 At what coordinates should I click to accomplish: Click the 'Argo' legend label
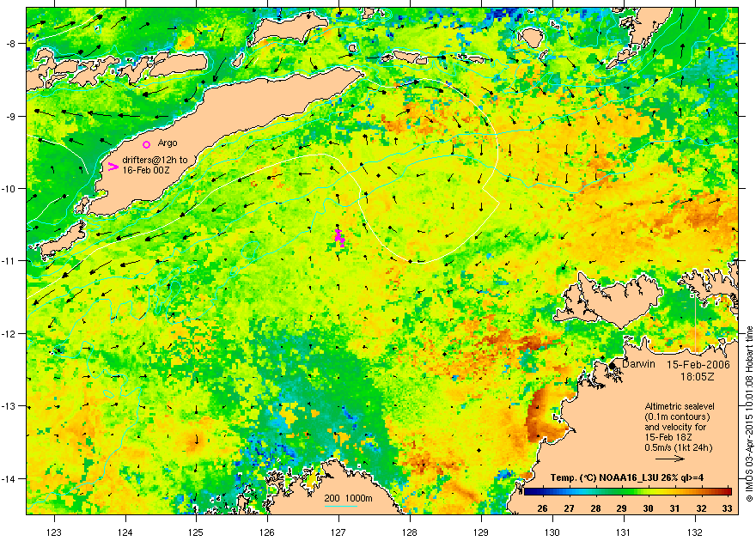pyautogui.click(x=168, y=143)
